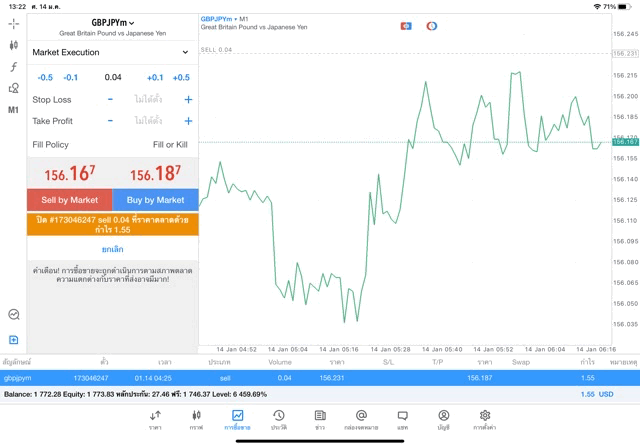Click the Volume column header
Image resolution: width=640 pixels, height=447 pixels.
coord(280,362)
